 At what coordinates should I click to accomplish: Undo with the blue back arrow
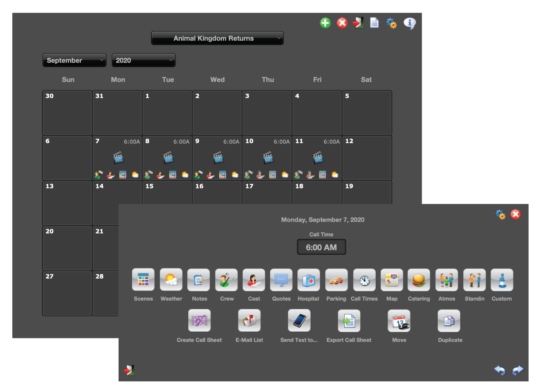[x=500, y=370]
